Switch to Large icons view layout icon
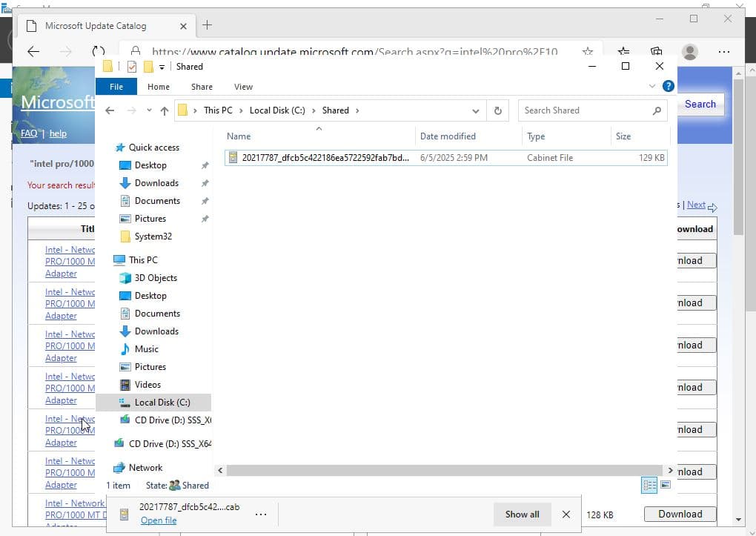The width and height of the screenshot is (756, 536). point(666,485)
